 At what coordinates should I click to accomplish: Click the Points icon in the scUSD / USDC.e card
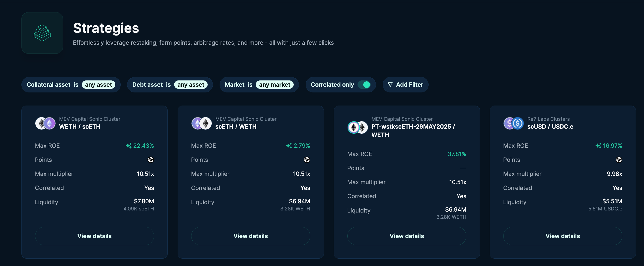click(619, 160)
